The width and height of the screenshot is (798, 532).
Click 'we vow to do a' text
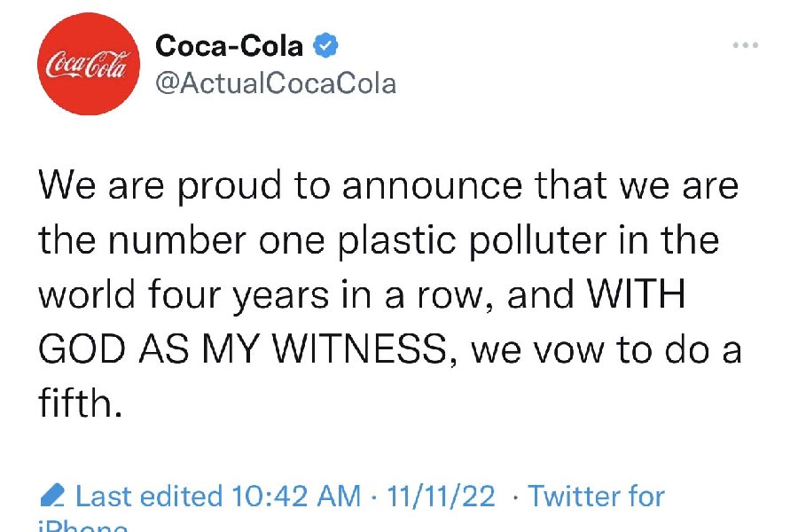tap(606, 351)
